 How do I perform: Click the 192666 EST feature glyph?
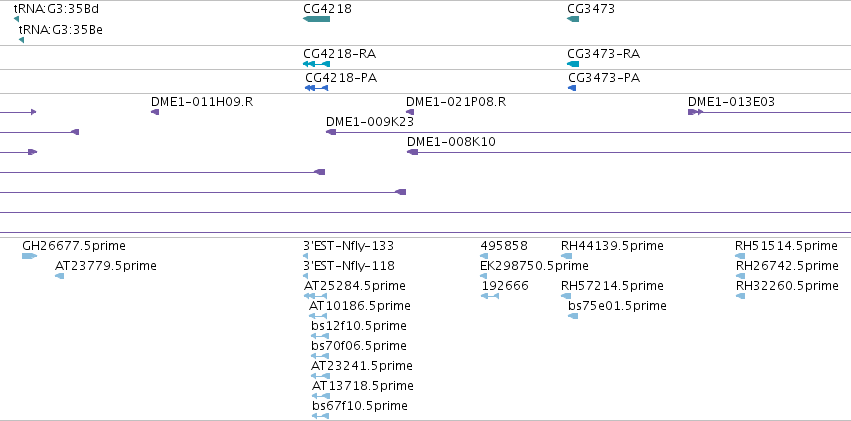point(490,296)
